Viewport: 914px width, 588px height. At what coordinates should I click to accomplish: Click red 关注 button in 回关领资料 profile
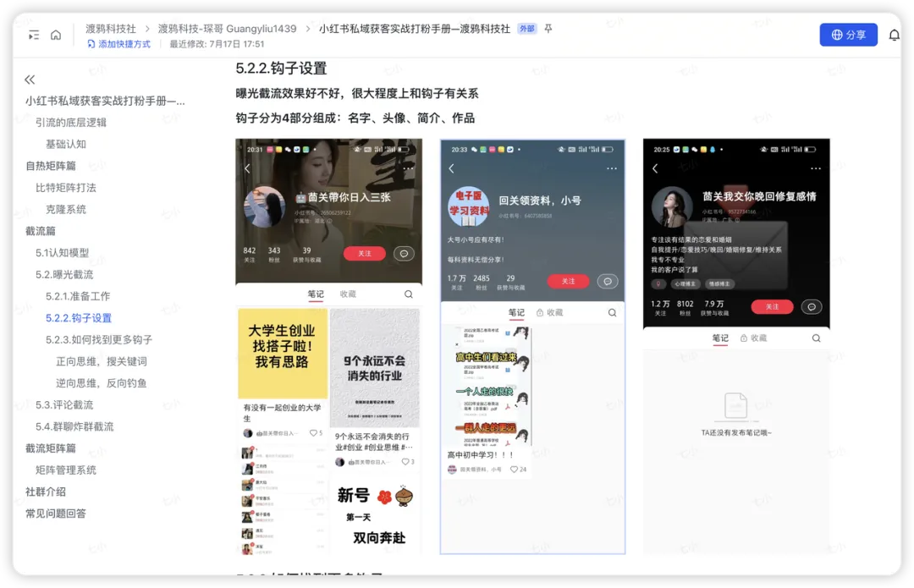[x=569, y=282]
